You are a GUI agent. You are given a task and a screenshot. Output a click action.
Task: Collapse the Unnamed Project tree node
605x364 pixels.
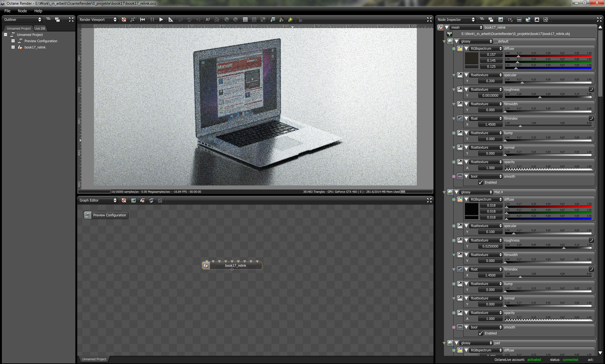pos(5,35)
